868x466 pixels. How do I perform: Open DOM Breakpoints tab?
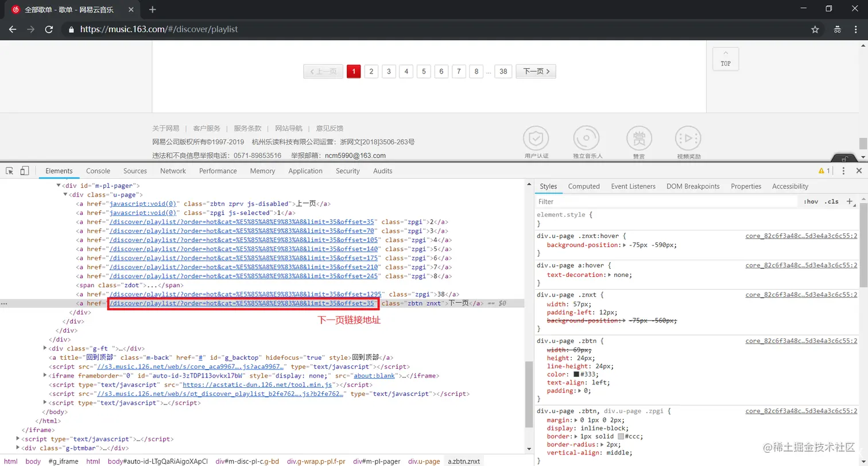[693, 186]
